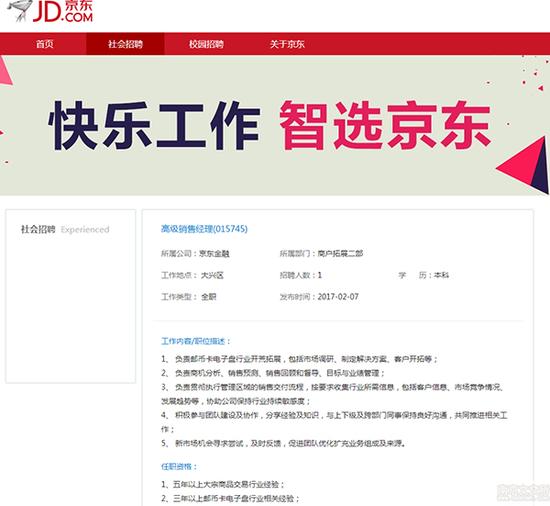Viewport: 550px width, 506px height.
Task: Click duty line 1 about 邮币卡电子盘
Action: 299,359
